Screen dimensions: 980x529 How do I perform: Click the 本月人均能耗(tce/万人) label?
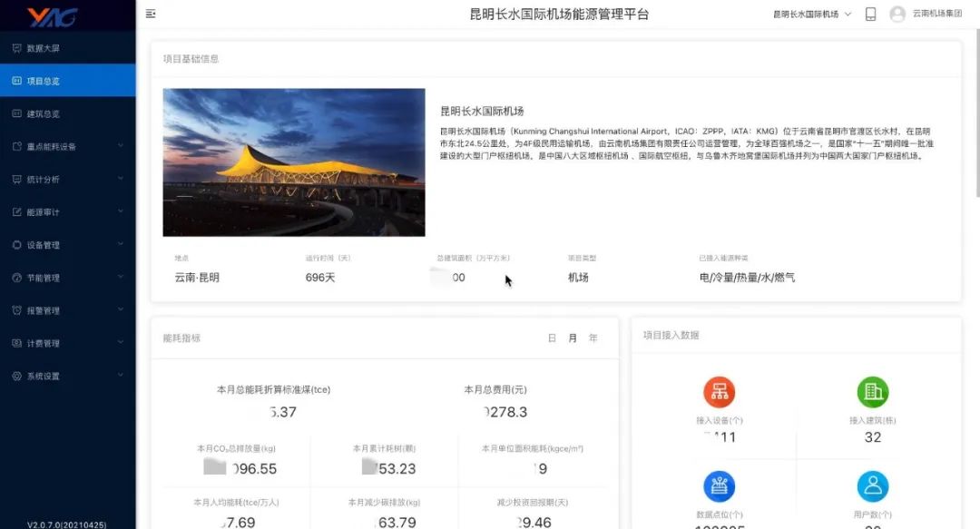236,502
